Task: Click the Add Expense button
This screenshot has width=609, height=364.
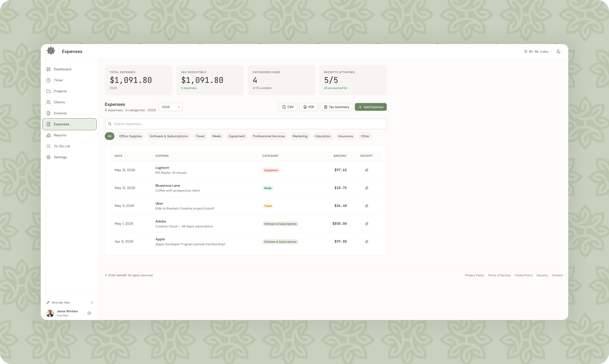Action: pos(371,107)
